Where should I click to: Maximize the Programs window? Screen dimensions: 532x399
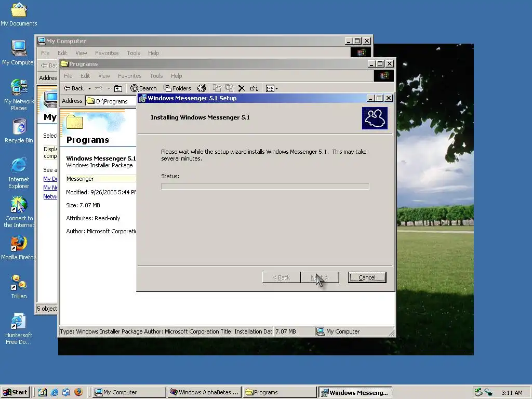[x=380, y=64]
